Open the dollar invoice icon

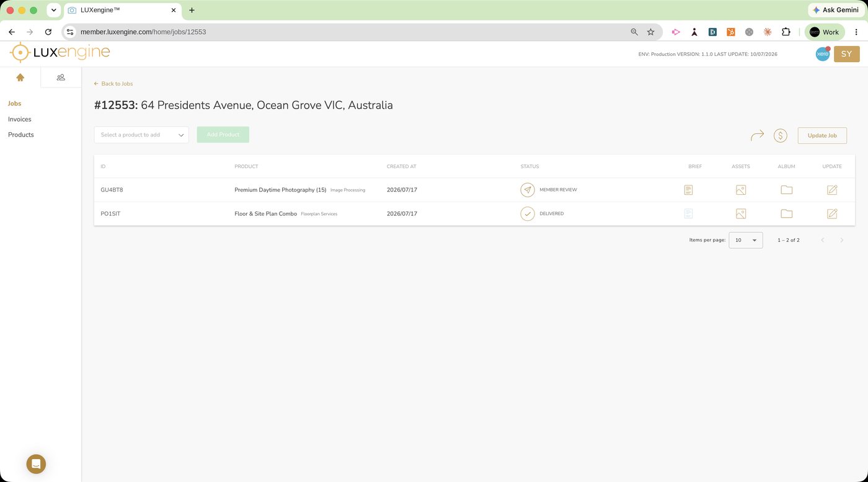[x=781, y=135]
